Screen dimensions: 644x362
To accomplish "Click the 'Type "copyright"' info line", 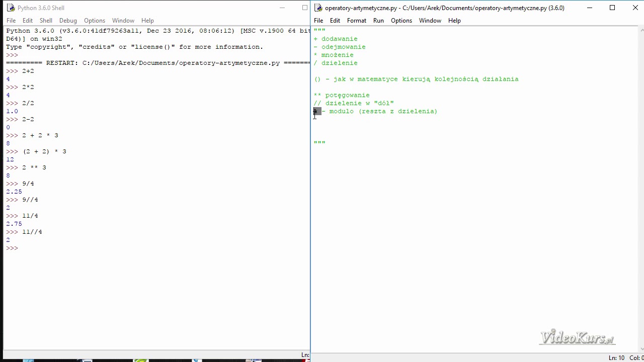I will click(x=135, y=47).
